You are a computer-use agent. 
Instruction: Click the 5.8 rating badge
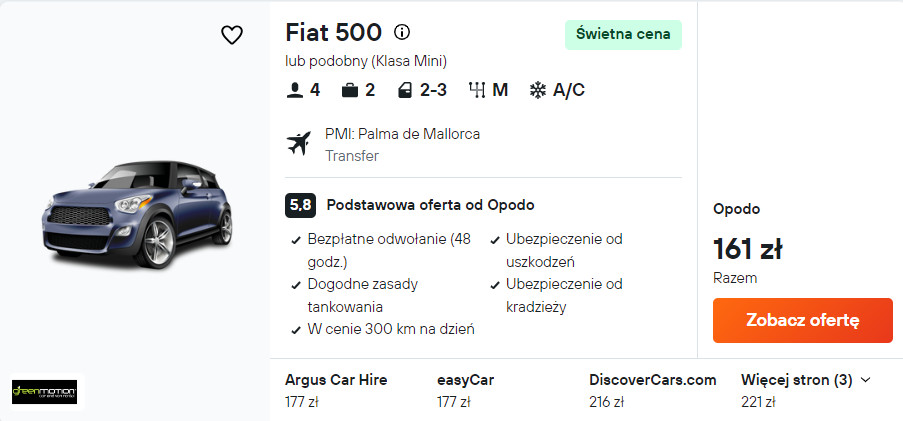tap(300, 205)
